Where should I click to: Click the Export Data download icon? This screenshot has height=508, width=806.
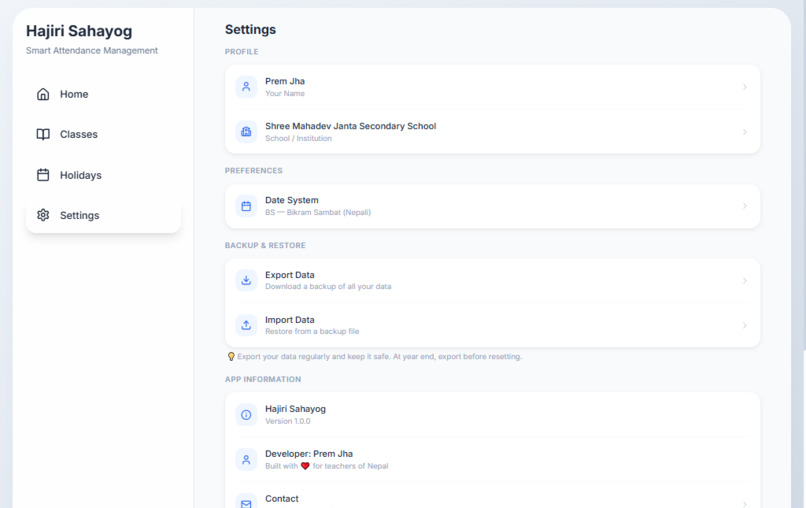[x=246, y=280]
